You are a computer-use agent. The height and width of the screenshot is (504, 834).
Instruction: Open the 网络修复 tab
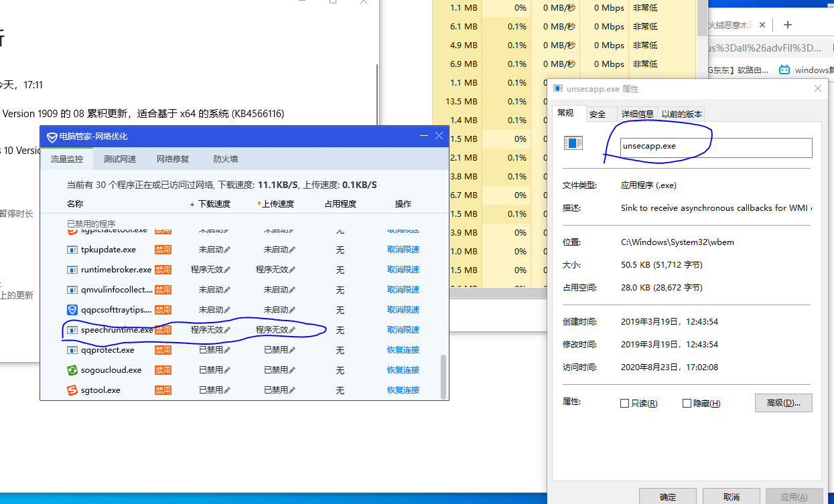[x=173, y=159]
